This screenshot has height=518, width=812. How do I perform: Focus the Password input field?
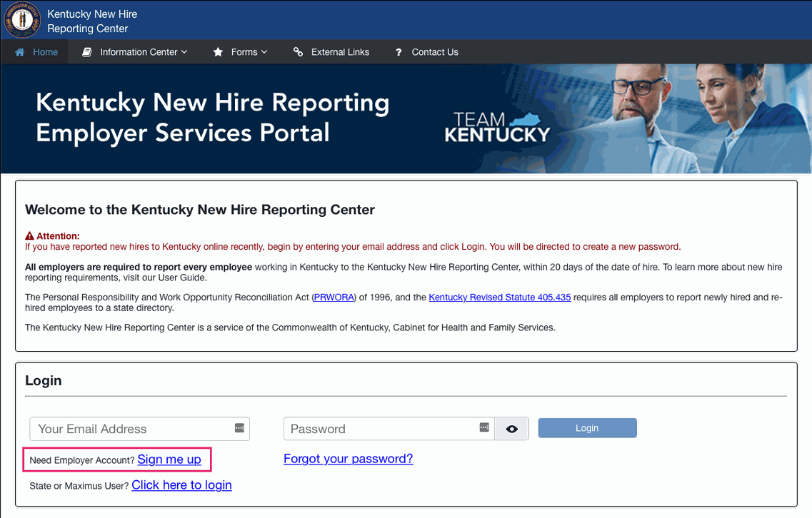[389, 429]
